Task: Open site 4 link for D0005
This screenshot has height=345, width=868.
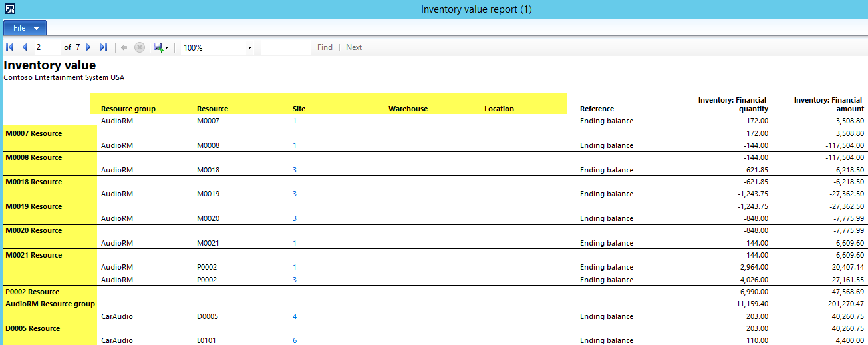Action: [295, 316]
